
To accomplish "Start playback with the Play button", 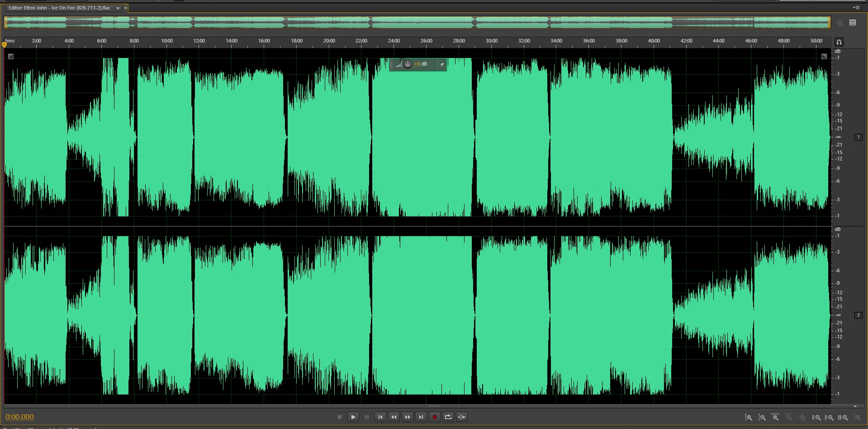I will [353, 417].
